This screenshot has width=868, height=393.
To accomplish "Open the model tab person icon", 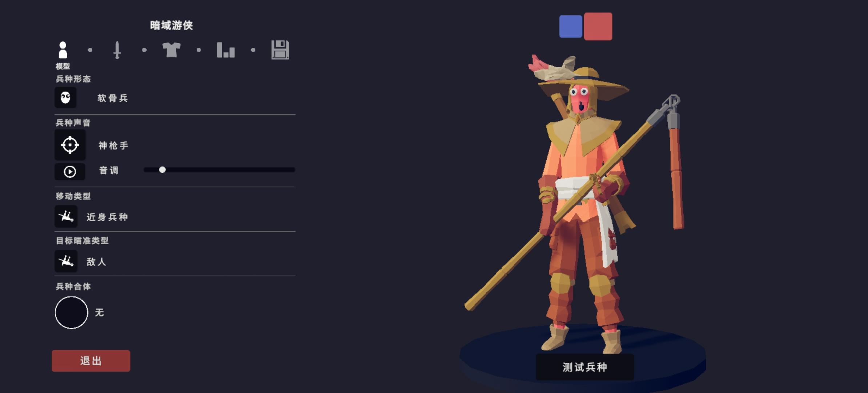I will pyautogui.click(x=63, y=50).
